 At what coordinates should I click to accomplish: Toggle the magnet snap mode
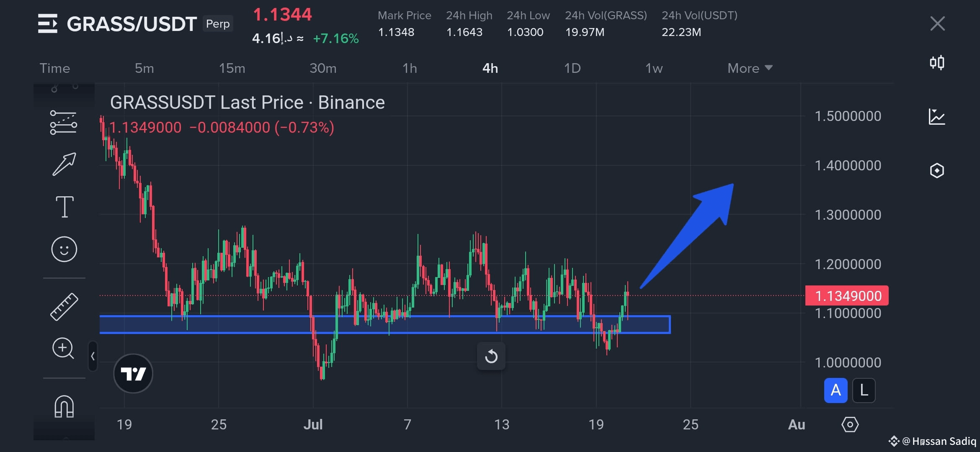[64, 406]
